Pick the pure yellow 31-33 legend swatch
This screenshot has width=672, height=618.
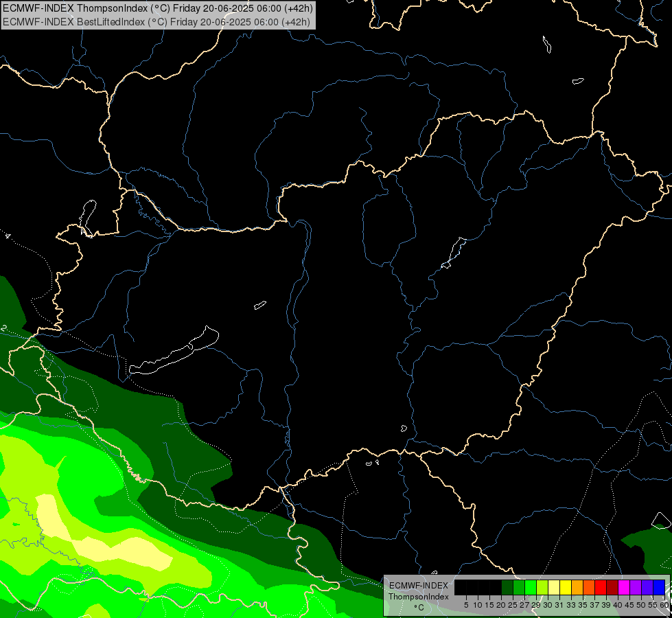(x=566, y=587)
